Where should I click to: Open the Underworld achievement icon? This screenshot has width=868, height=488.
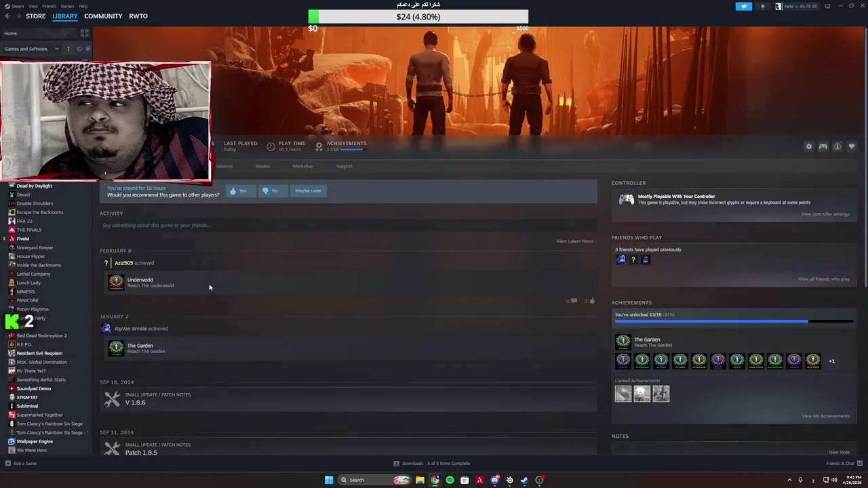tap(116, 282)
